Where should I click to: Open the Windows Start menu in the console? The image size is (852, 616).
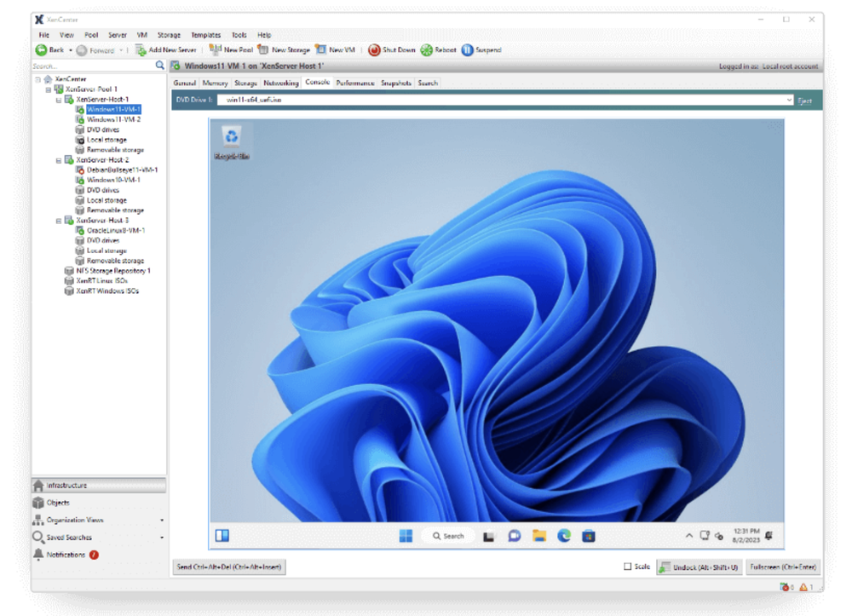coord(406,536)
